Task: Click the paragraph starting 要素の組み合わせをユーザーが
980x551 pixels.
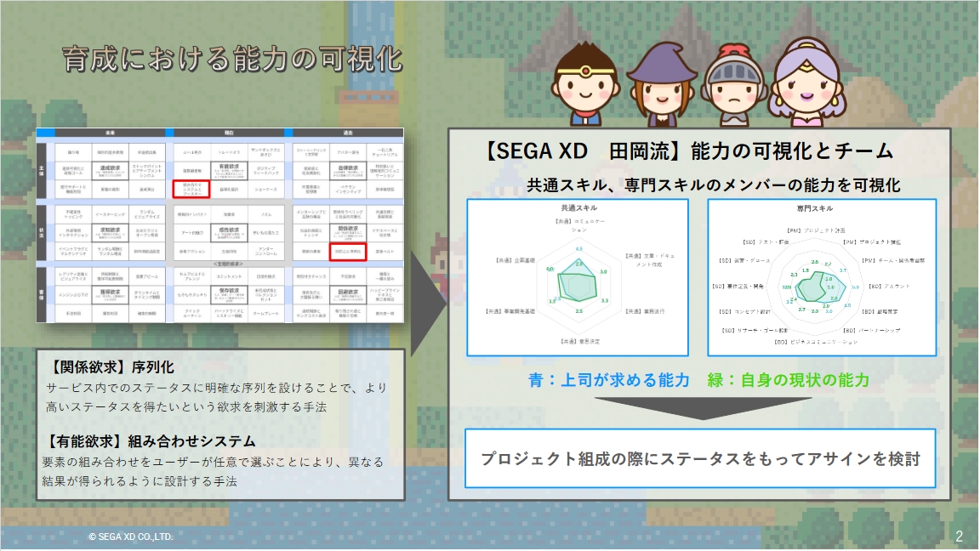Action: point(214,472)
